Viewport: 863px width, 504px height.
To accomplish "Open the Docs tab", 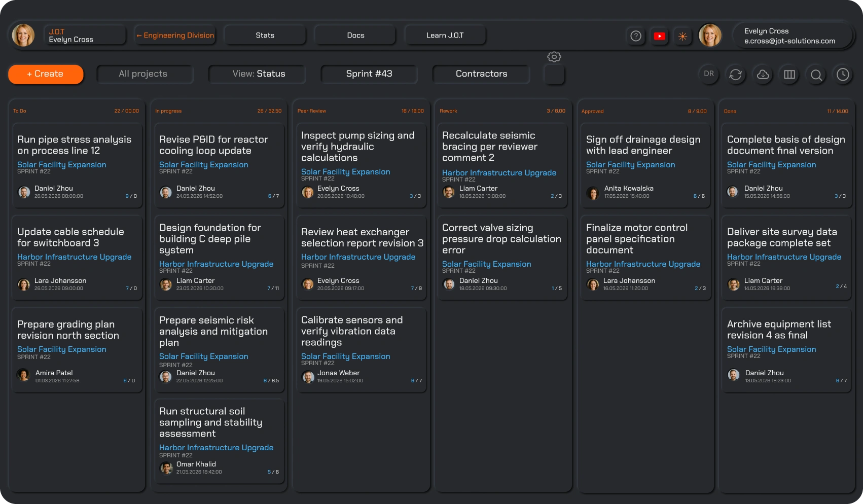I will (x=355, y=35).
